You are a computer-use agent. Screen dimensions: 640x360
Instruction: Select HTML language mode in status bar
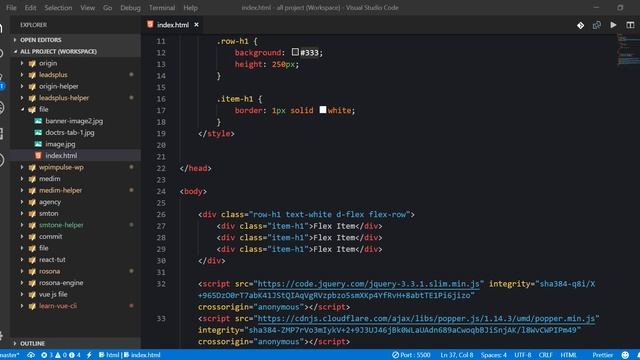(x=569, y=355)
